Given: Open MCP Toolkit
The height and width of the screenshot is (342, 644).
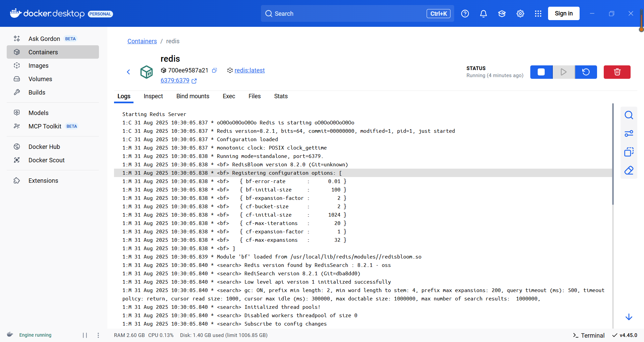Looking at the screenshot, I should click(53, 126).
